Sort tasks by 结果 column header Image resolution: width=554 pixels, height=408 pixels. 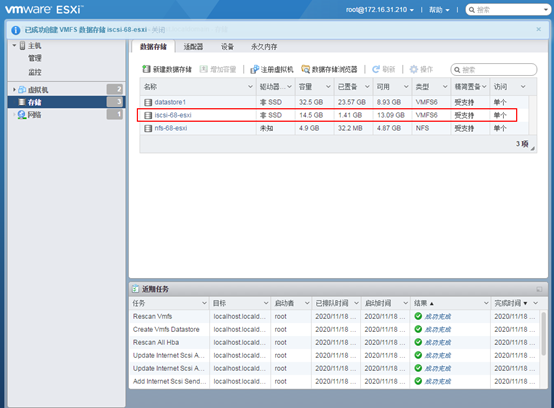(420, 303)
